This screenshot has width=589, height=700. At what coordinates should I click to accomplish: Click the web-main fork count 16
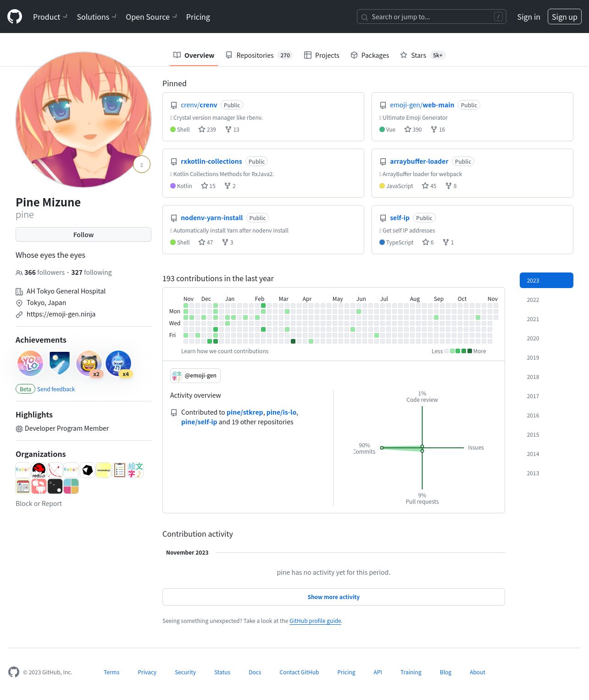click(438, 129)
